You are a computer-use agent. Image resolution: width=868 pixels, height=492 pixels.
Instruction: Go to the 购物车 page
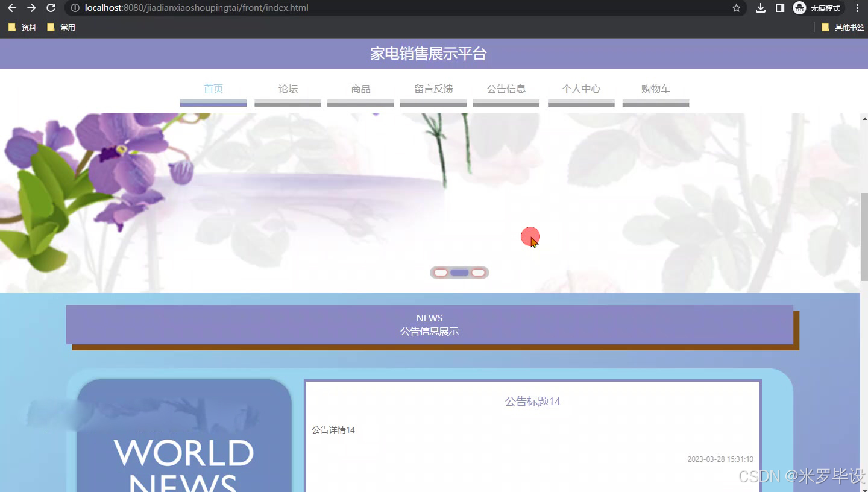coord(655,89)
